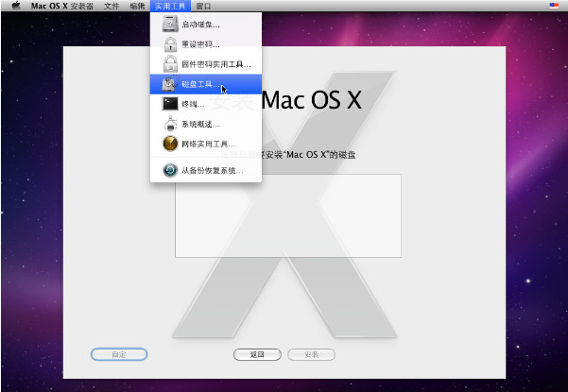
Task: Select 磁盘工具… menu entry
Action: tap(206, 84)
